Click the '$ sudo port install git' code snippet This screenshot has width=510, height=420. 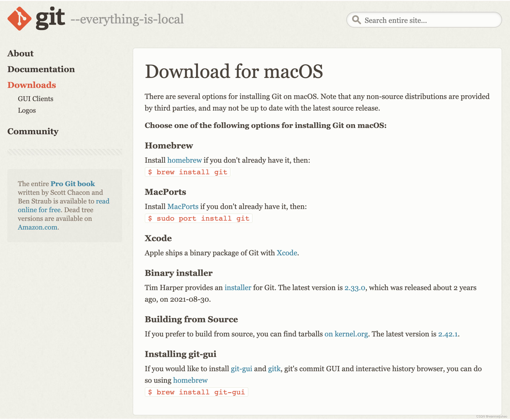[x=199, y=218]
